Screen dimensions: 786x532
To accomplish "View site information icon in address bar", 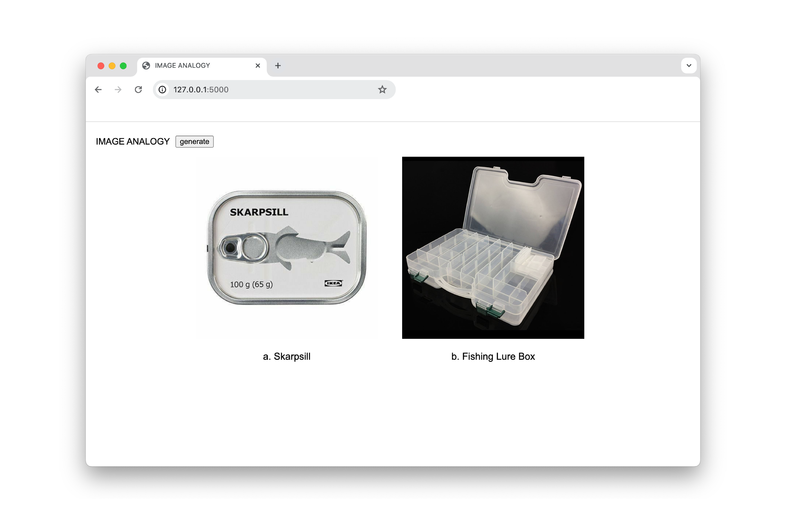I will coord(162,90).
